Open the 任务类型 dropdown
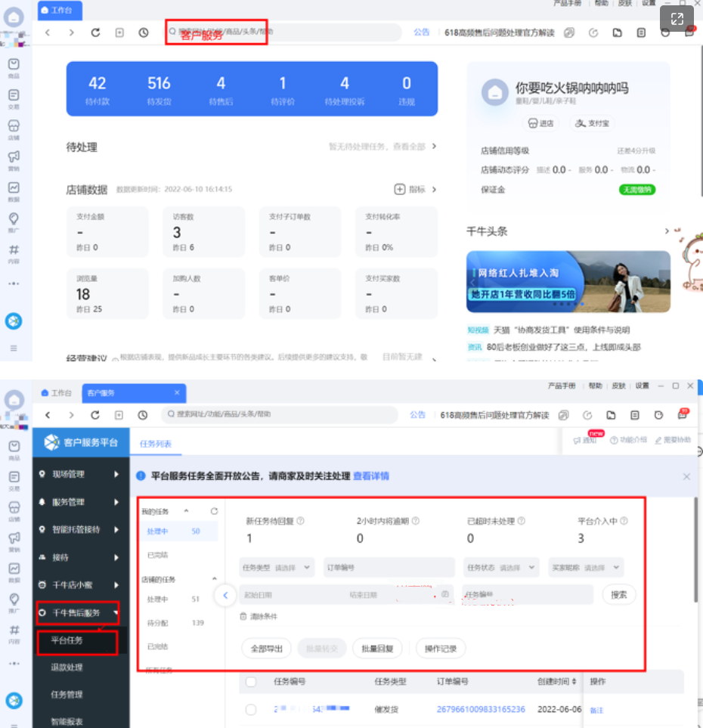This screenshot has width=703, height=728. 277,567
